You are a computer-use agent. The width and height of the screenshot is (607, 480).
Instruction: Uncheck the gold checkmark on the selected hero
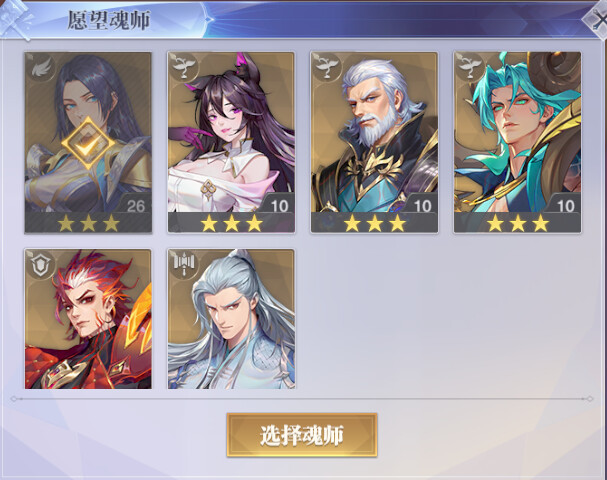(89, 144)
